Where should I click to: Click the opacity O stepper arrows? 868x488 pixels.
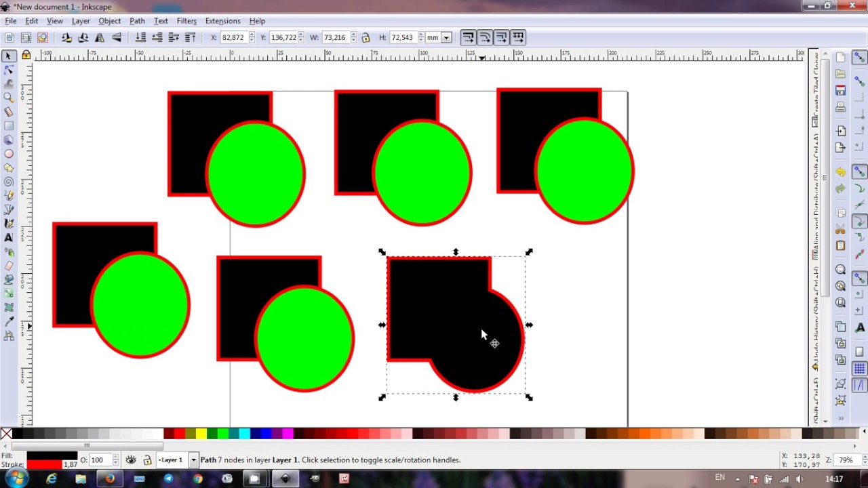coord(115,460)
